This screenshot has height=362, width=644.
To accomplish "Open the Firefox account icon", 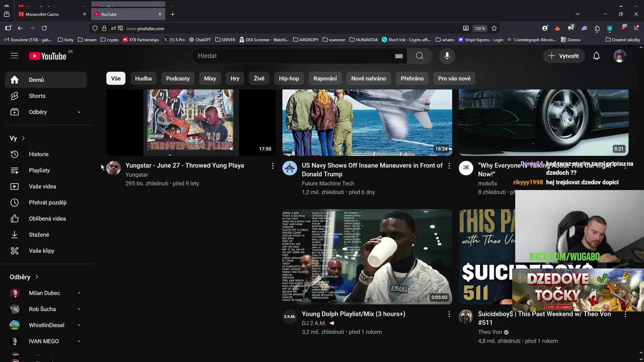I will coord(545,28).
